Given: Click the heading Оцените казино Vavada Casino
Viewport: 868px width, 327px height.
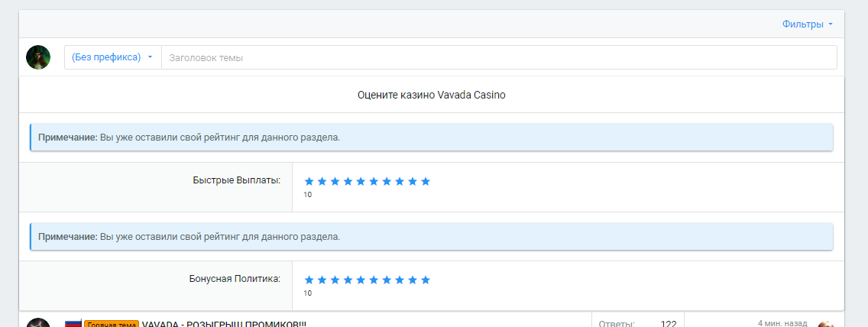Looking at the screenshot, I should [x=432, y=96].
